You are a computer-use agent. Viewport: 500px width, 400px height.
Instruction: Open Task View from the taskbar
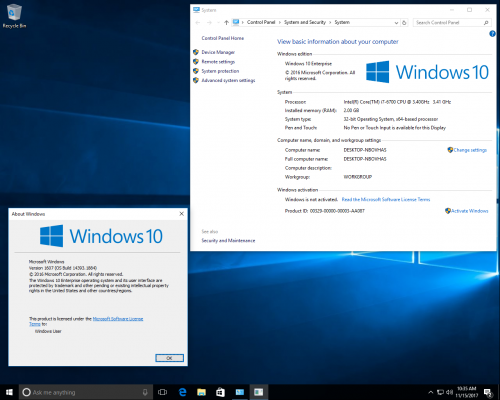(x=162, y=392)
